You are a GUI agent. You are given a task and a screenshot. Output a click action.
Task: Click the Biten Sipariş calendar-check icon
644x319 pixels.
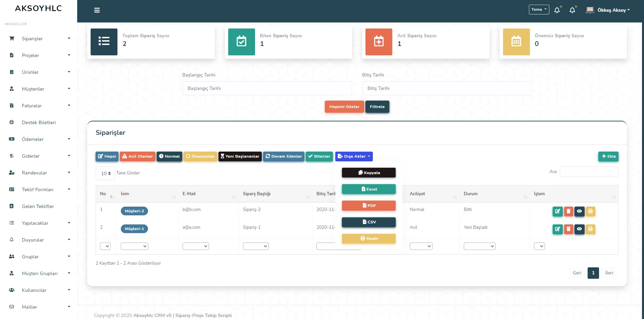coord(242,42)
